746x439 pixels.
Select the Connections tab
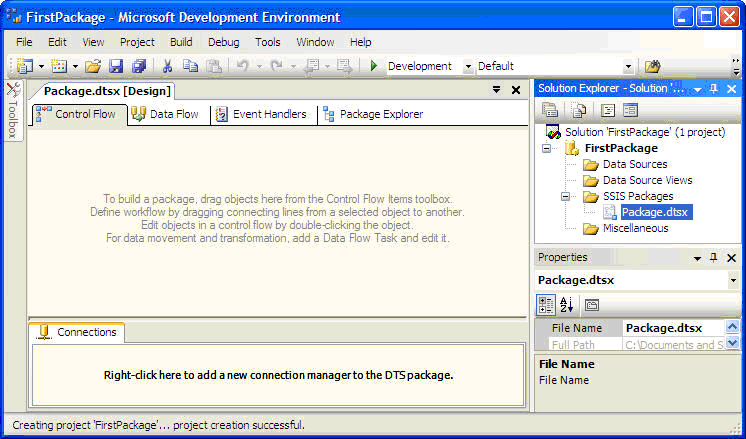coord(78,332)
